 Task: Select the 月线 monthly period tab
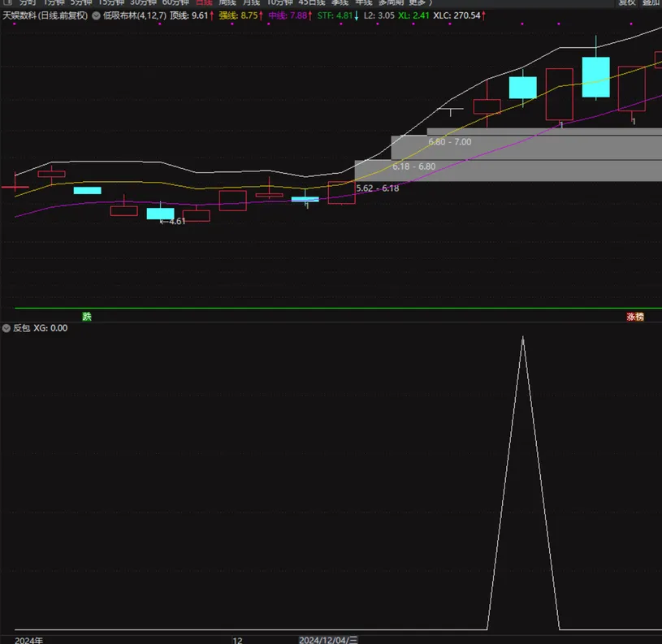(x=252, y=2)
